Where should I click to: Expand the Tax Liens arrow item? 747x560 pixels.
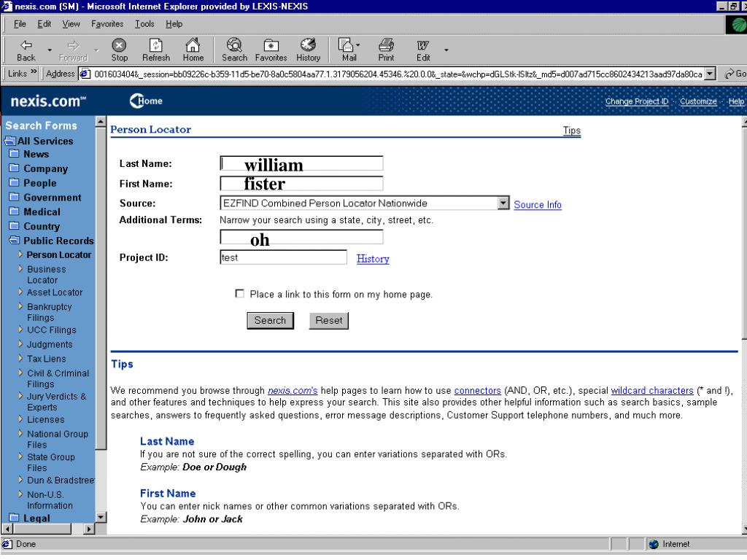coord(20,358)
